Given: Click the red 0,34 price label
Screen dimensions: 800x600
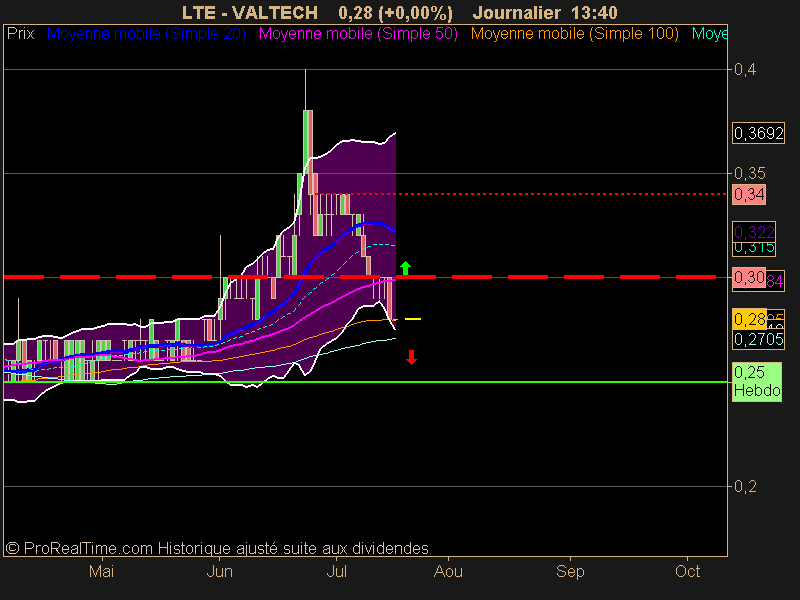Looking at the screenshot, I should coord(749,194).
